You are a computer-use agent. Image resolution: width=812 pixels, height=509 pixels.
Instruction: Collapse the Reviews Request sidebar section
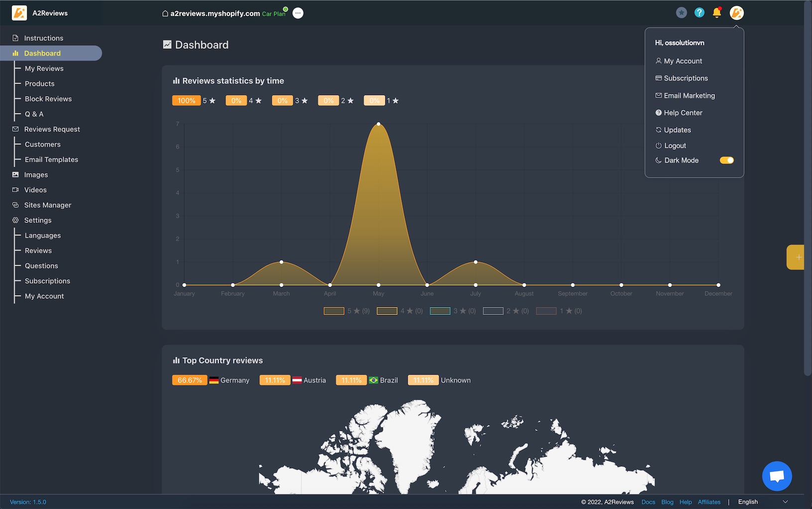click(52, 129)
